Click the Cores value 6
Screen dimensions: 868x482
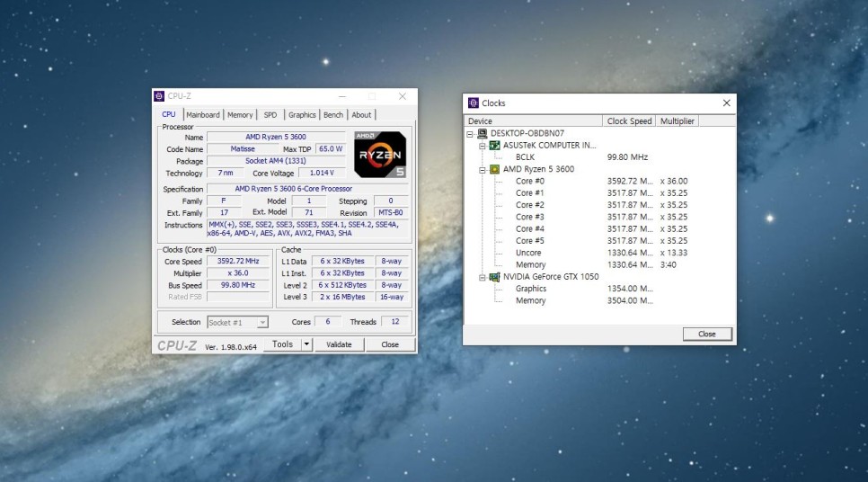click(x=327, y=321)
